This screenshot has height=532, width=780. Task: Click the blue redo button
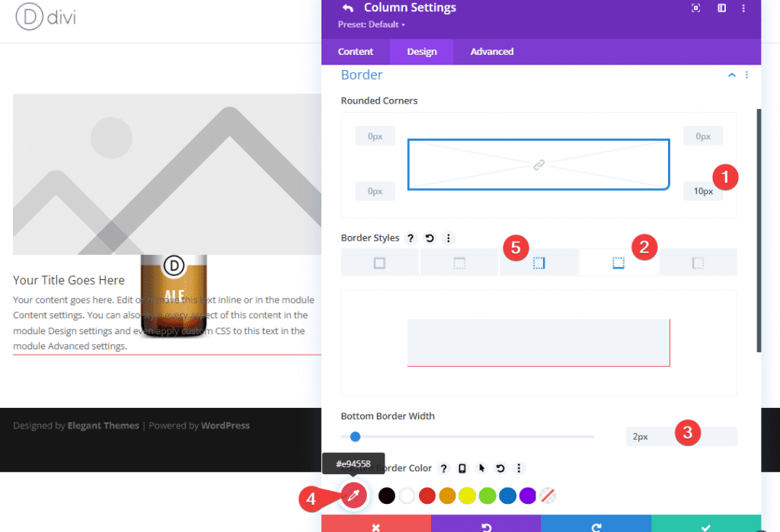(x=596, y=524)
